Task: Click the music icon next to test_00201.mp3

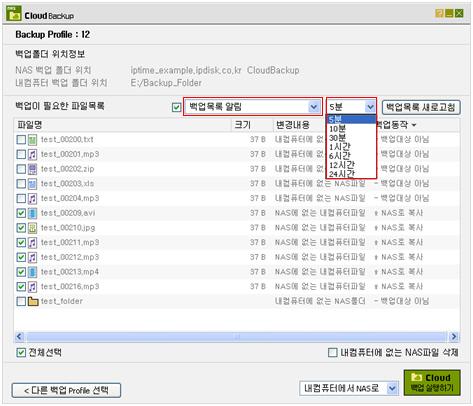Action: (x=32, y=154)
